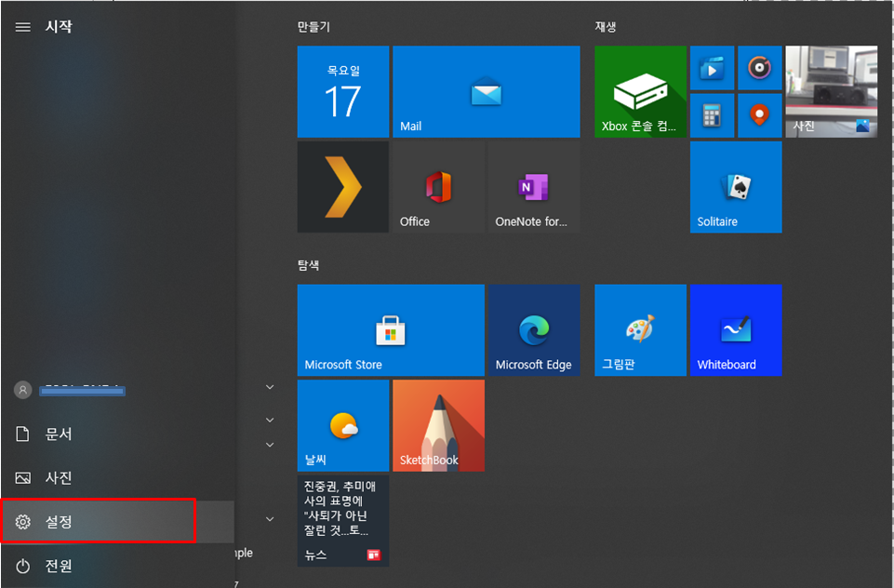Open the 뉴스 news tile
894x588 pixels.
[x=343, y=521]
